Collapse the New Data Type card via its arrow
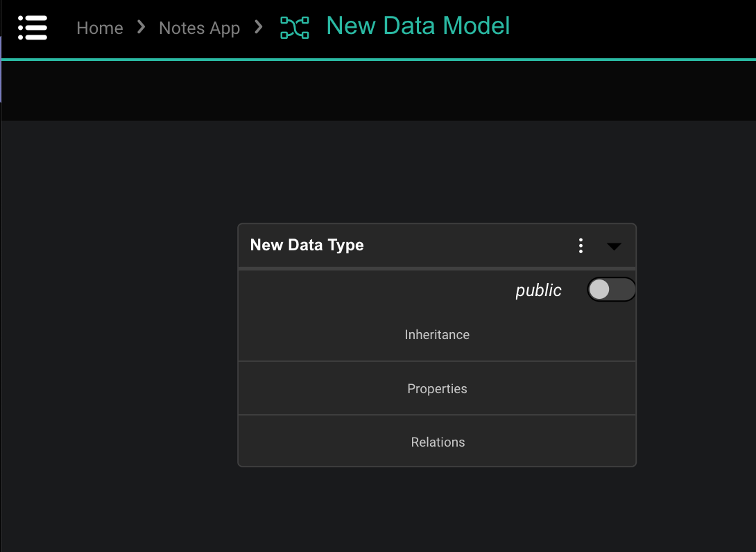 pos(614,245)
